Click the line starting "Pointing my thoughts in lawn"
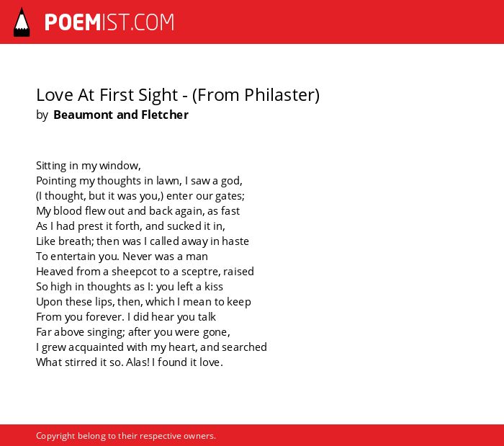This screenshot has height=446, width=504. coord(139,181)
